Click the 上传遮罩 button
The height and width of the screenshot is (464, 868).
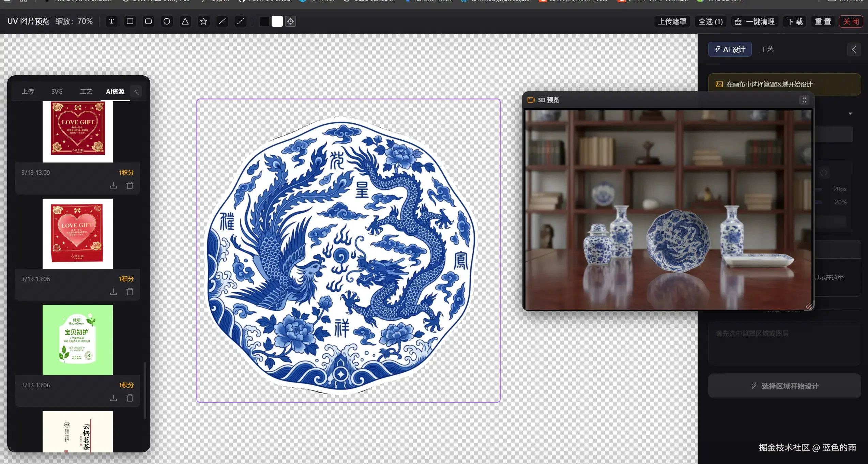click(x=672, y=21)
